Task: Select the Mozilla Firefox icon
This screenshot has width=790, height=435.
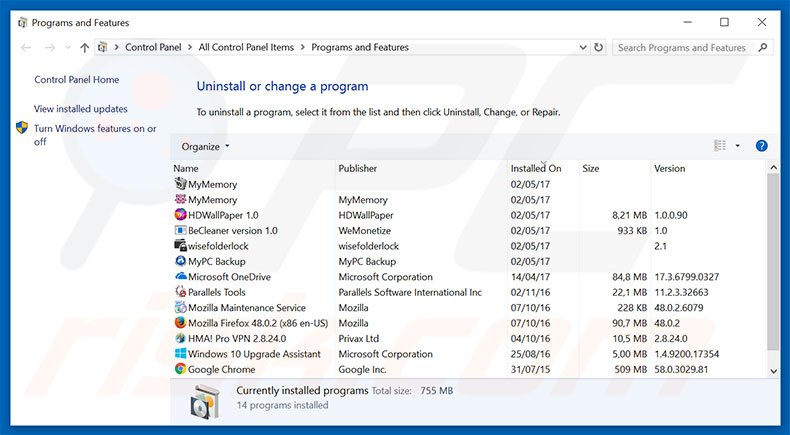Action: tap(180, 323)
